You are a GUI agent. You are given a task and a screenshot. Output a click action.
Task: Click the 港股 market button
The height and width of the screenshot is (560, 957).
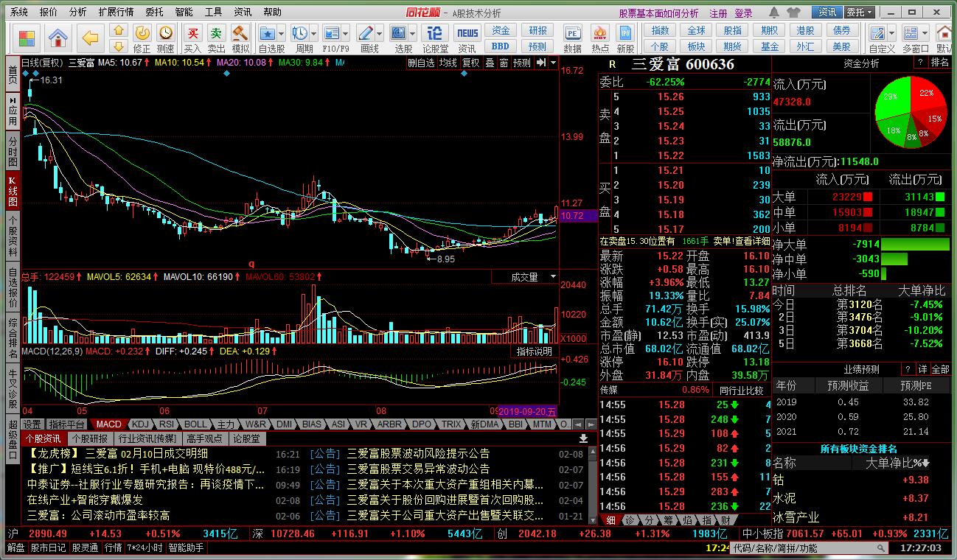[806, 30]
